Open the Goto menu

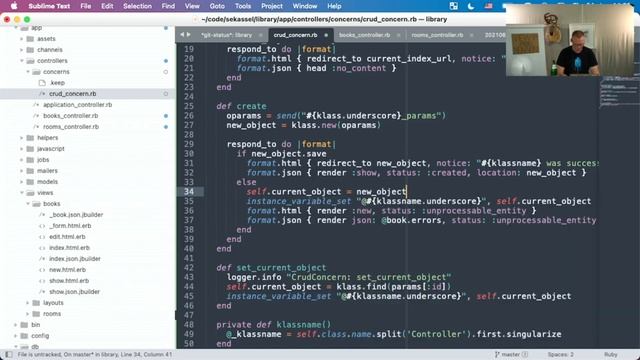[x=217, y=6]
